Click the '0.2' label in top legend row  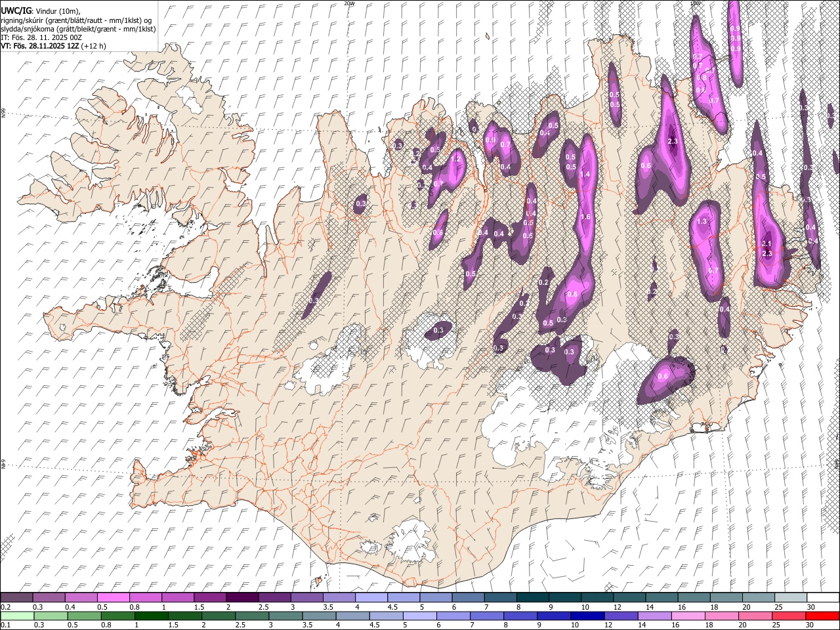pyautogui.click(x=5, y=607)
